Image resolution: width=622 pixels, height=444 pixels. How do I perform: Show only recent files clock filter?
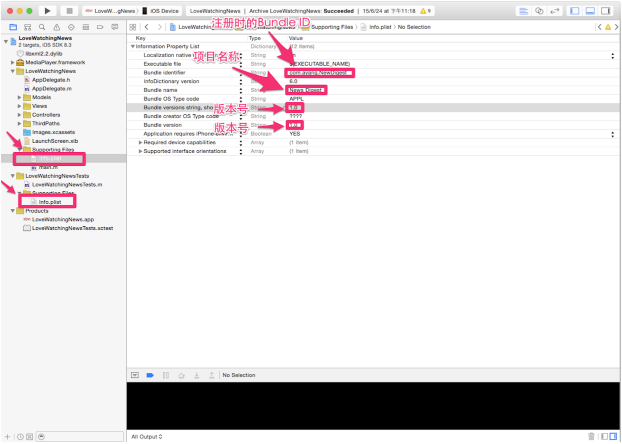click(20, 436)
